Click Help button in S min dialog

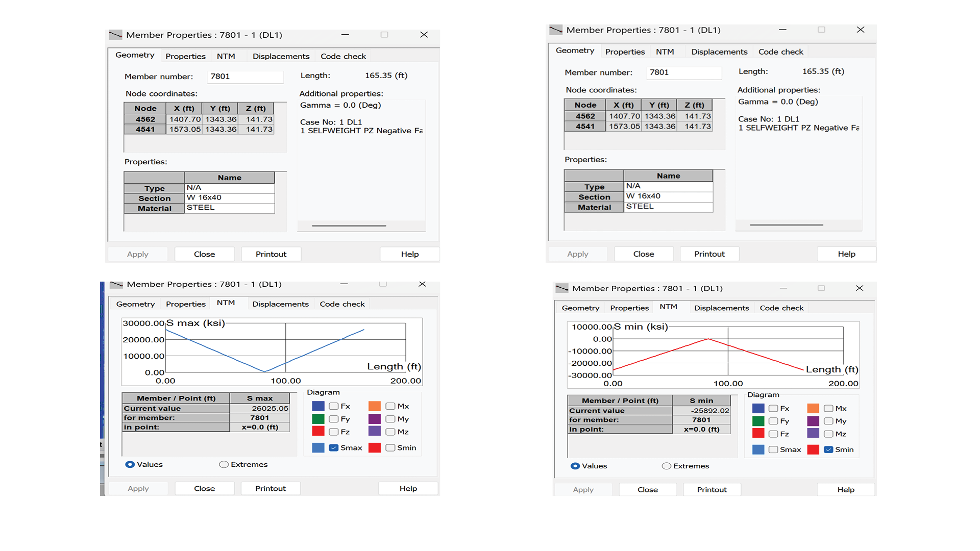click(x=846, y=489)
